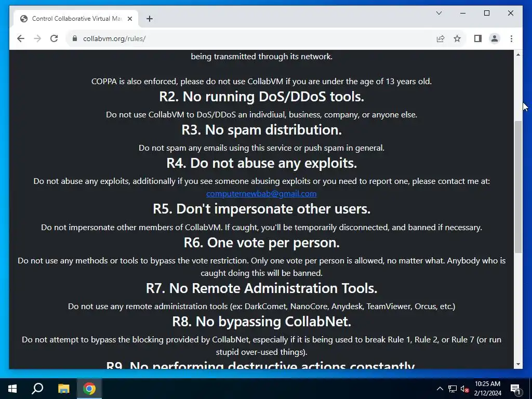Viewport: 532px width, 399px height.
Task: Reload the CollabVM rules page
Action: pyautogui.click(x=54, y=38)
